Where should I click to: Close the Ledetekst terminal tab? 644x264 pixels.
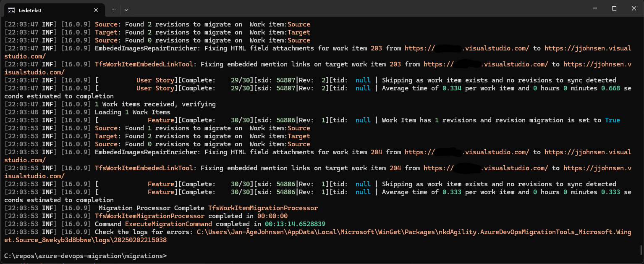[x=96, y=10]
